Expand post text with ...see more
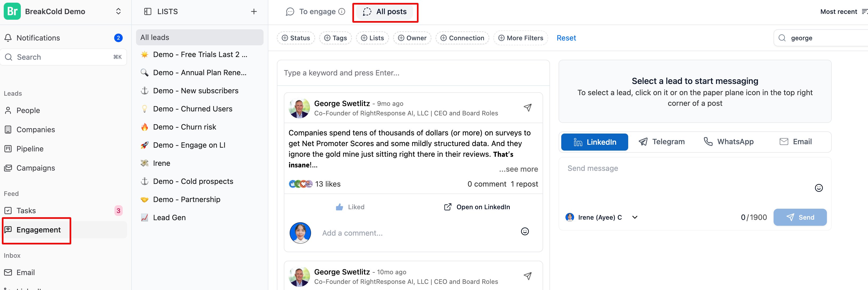868x290 pixels. pos(518,169)
